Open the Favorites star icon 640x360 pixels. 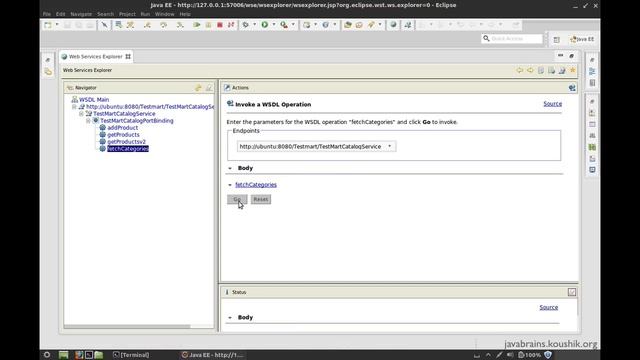(573, 70)
